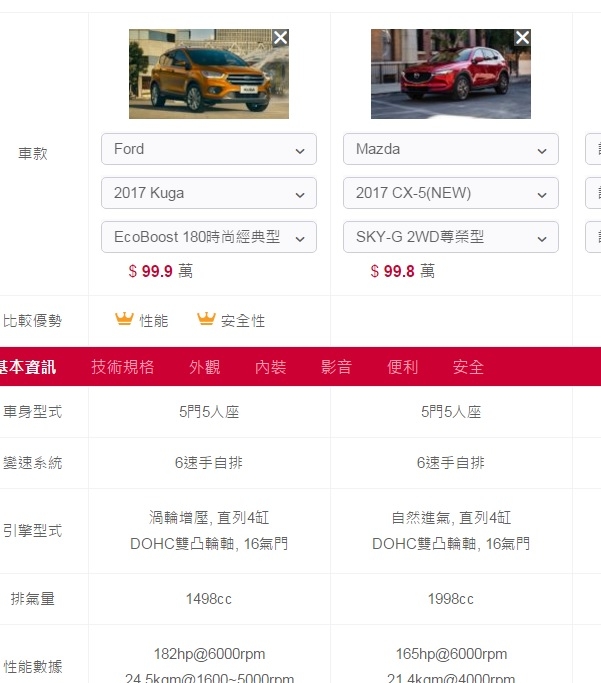The width and height of the screenshot is (601, 683).
Task: Select the 基本資訊 tab
Action: [28, 367]
